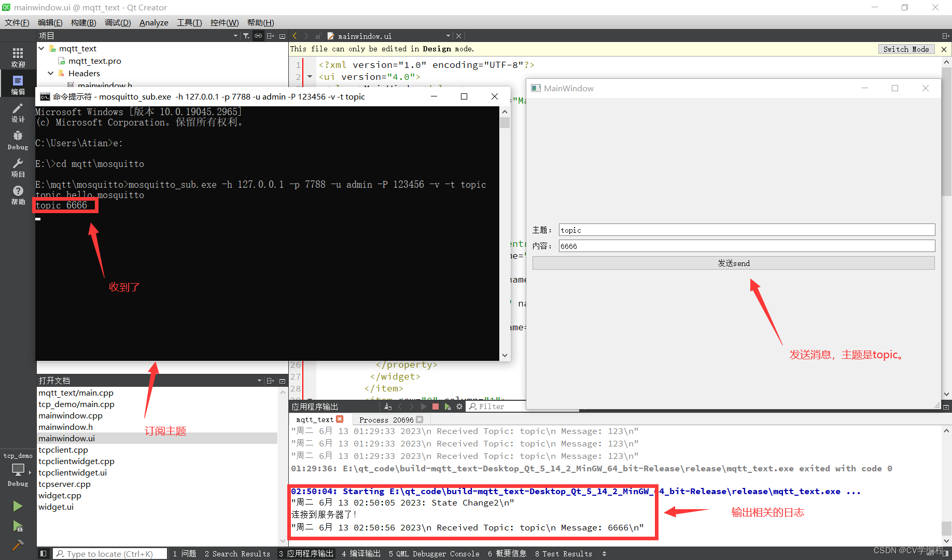Clear the application output with the broom icon
The image size is (952, 560).
pos(387,407)
